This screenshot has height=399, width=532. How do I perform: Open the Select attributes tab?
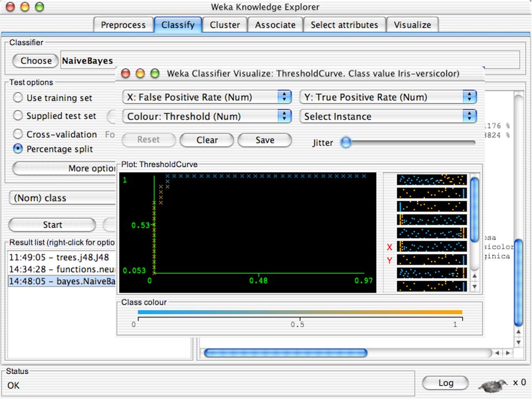point(344,25)
